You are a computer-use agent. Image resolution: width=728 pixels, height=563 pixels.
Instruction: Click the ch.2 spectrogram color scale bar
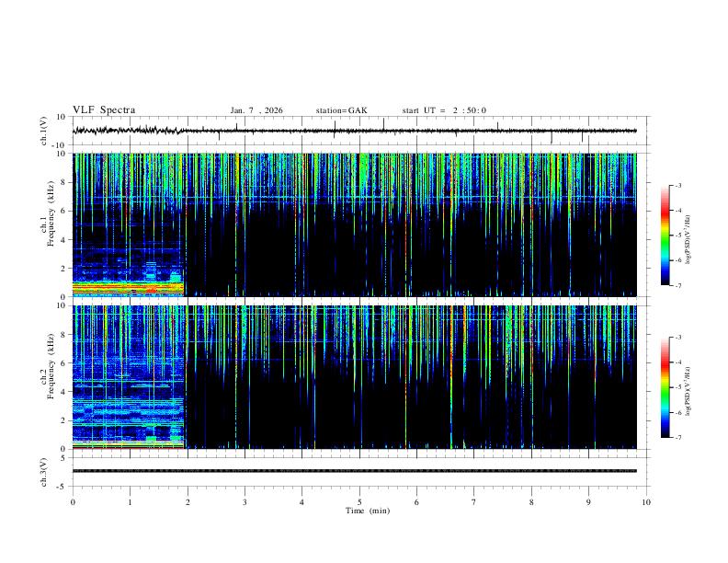pyautogui.click(x=665, y=387)
